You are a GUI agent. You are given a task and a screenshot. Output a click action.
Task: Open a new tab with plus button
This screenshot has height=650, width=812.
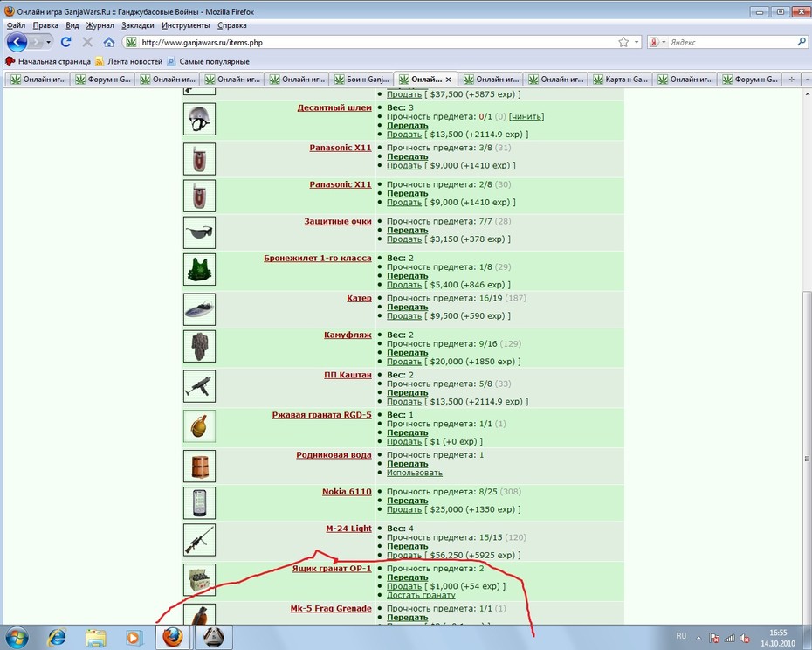coord(791,80)
